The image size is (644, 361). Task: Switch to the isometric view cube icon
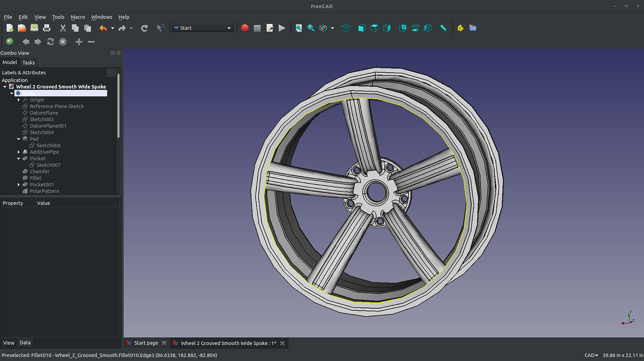tap(346, 28)
